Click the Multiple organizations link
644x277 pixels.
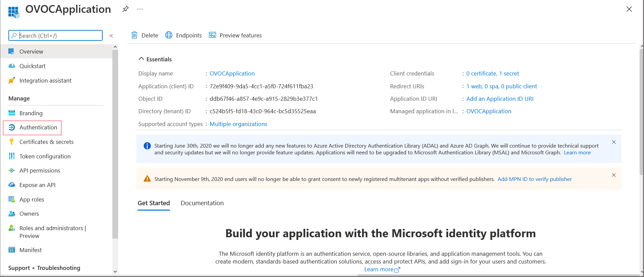pos(238,124)
